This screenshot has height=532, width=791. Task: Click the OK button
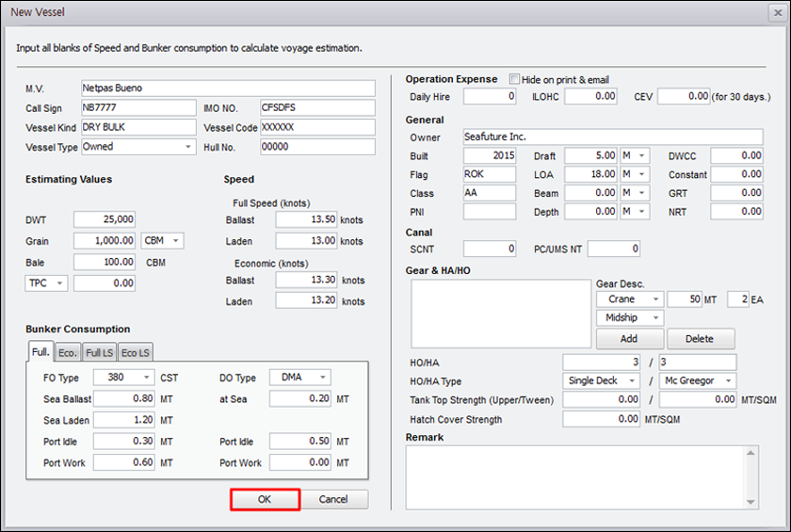pyautogui.click(x=265, y=499)
